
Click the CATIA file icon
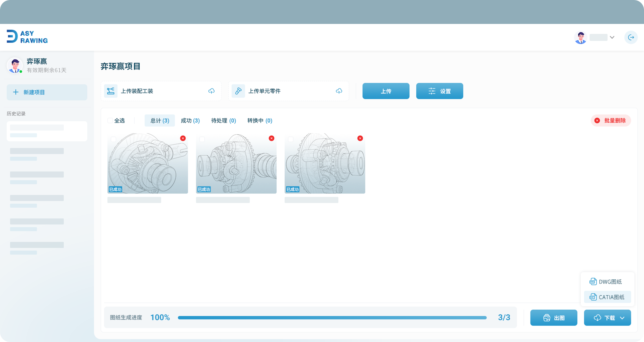click(593, 297)
